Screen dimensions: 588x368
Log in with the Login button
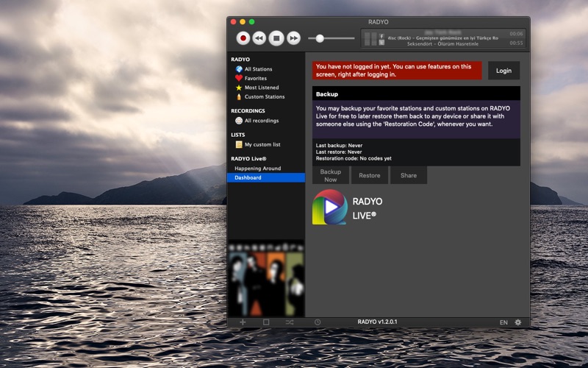503,71
